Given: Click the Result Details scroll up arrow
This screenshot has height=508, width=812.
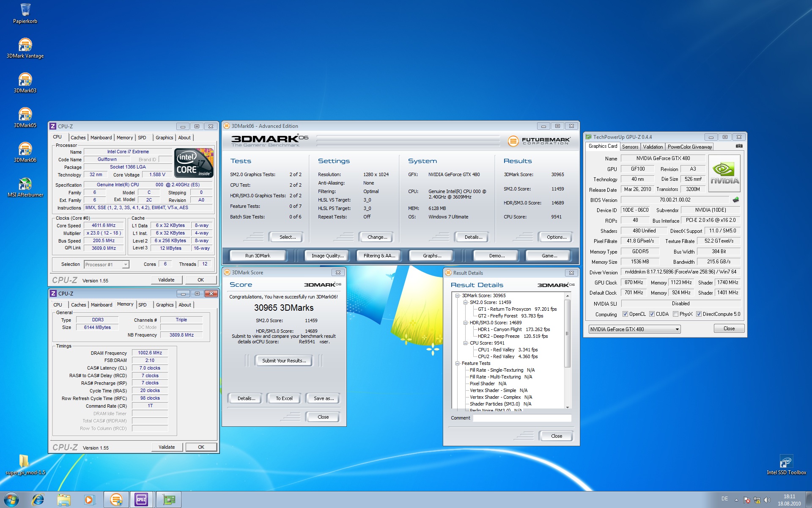Looking at the screenshot, I should coord(568,296).
